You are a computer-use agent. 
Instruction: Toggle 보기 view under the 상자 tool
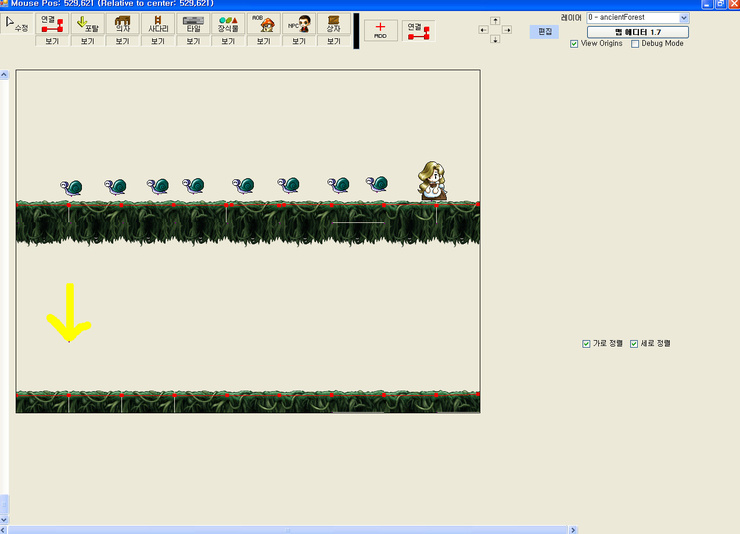[334, 41]
